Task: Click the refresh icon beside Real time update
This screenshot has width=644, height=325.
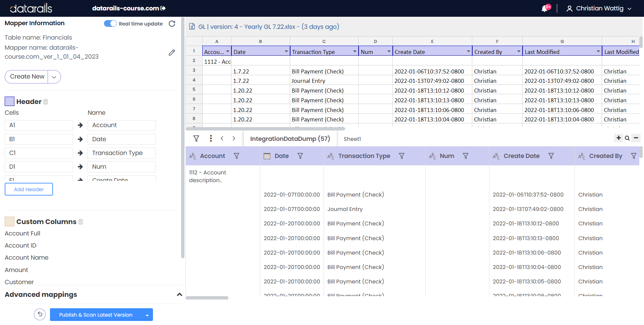Action: pos(172,24)
